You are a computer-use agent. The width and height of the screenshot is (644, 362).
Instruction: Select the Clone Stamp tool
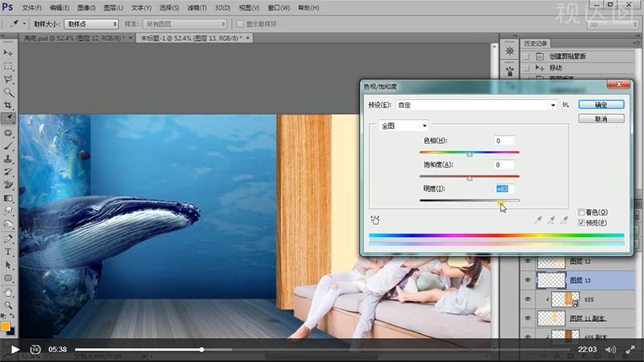(x=8, y=158)
